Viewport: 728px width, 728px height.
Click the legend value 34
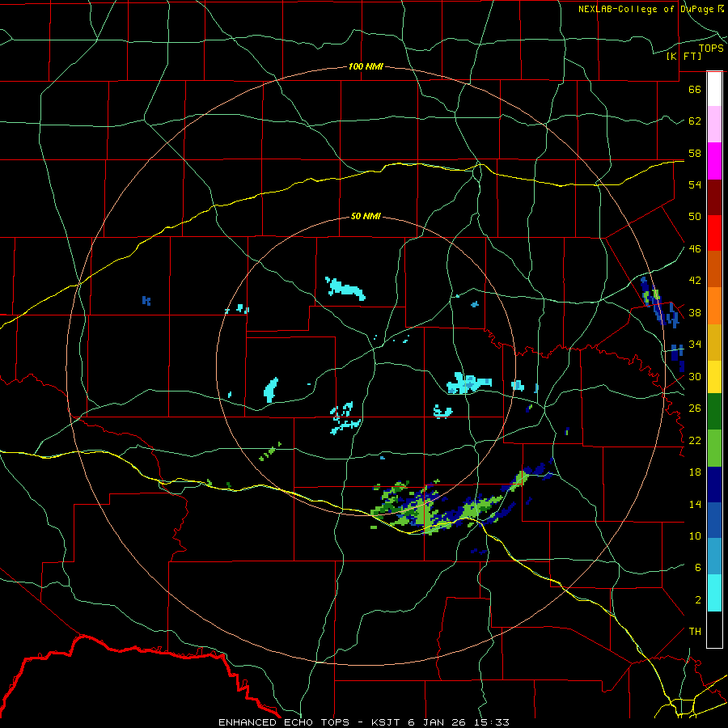(x=695, y=345)
